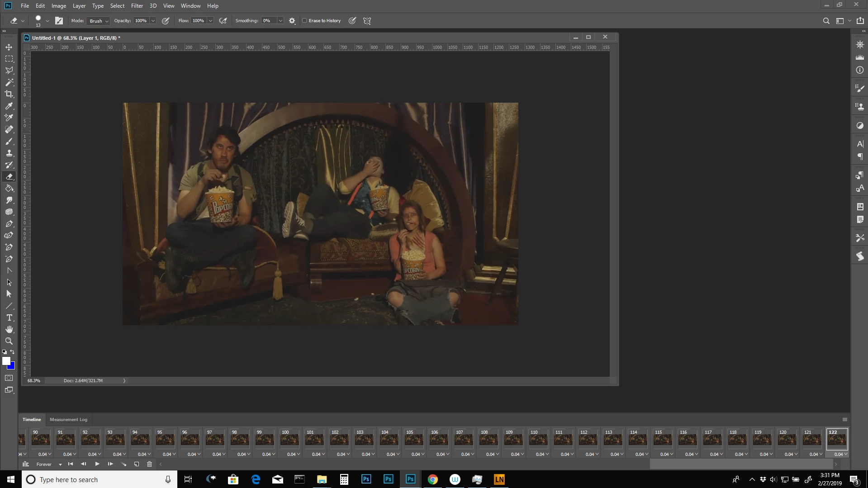Select the Clone Stamp tool
This screenshot has height=488, width=868.
click(9, 153)
